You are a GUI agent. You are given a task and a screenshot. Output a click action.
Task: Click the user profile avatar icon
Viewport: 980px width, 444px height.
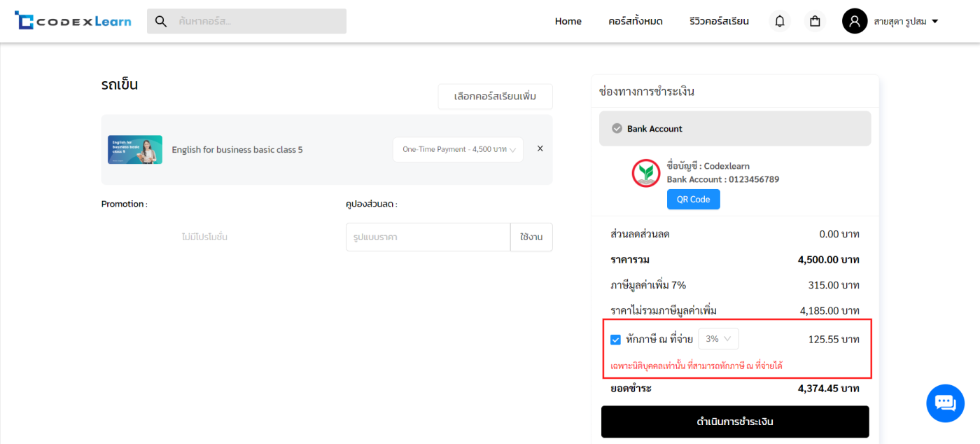(854, 21)
